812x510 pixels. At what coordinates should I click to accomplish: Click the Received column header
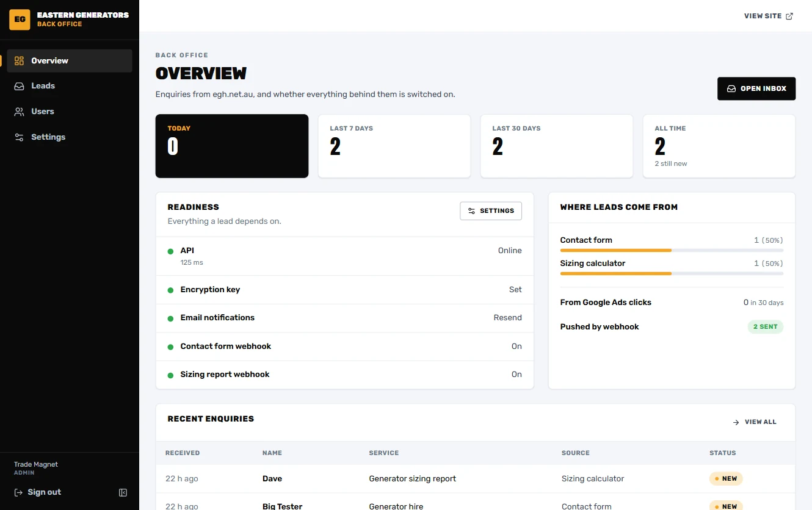(x=183, y=453)
